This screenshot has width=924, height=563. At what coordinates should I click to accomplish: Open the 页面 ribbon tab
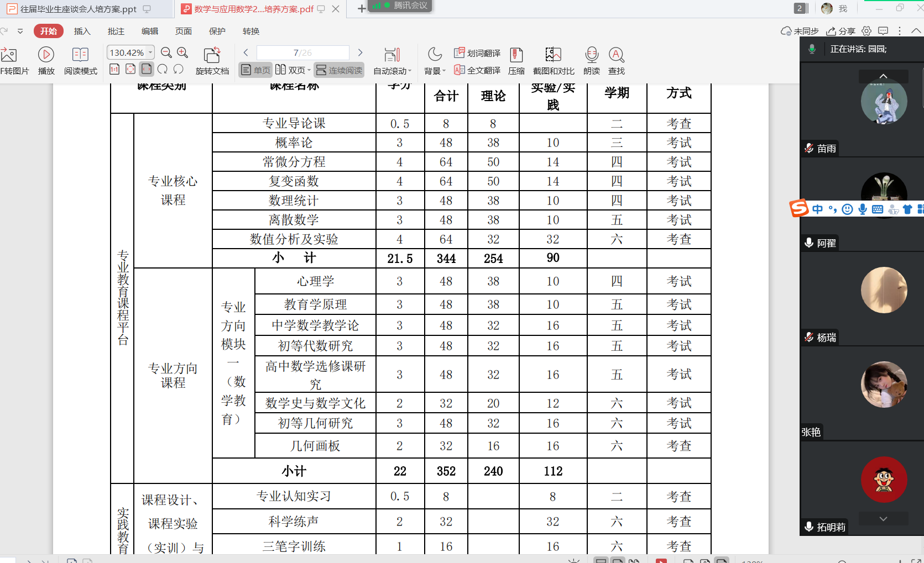pyautogui.click(x=184, y=31)
